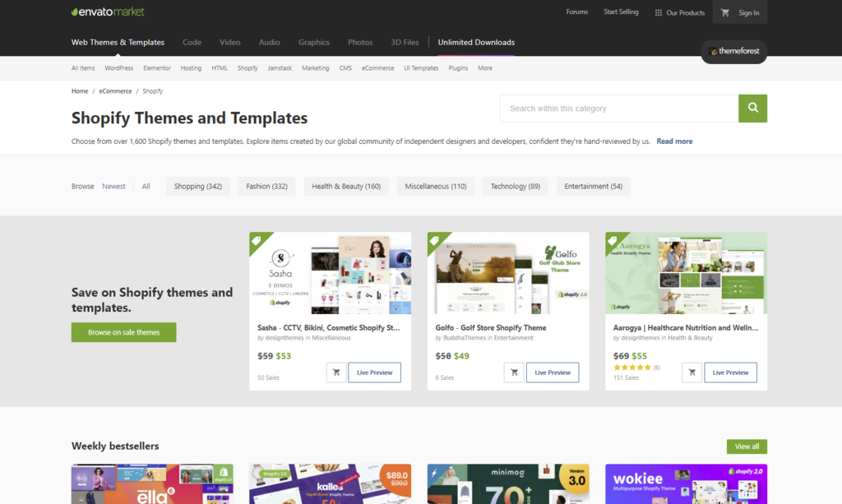Click the grid icon next to Our Products

656,12
